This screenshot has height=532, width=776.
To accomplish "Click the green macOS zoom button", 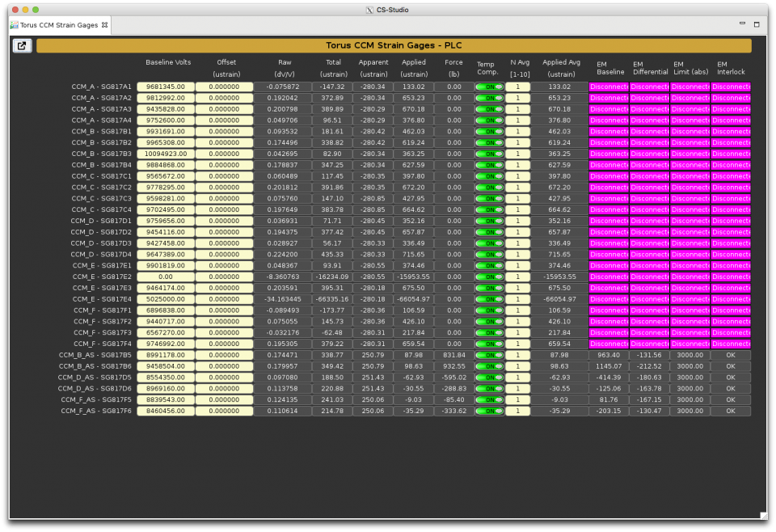I will (x=36, y=9).
